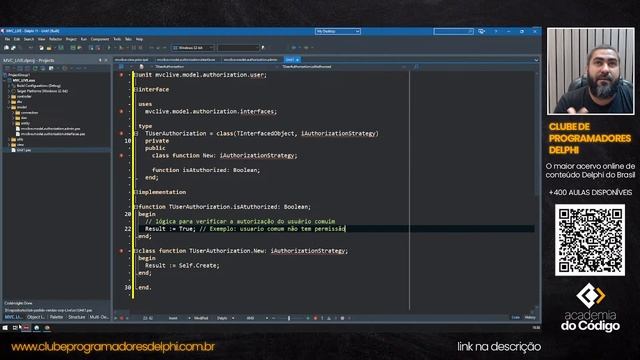Expand Target Platforms node
The width and height of the screenshot is (640, 360).
[9, 91]
